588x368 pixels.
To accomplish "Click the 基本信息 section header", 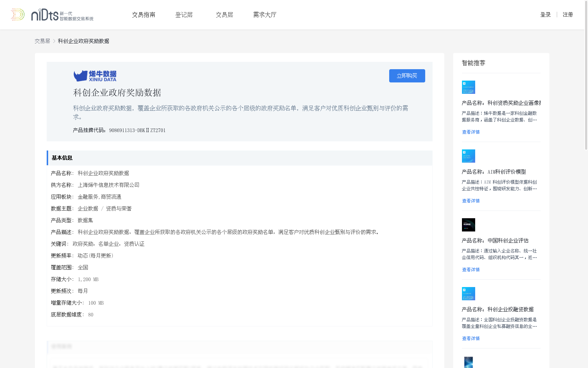I will pos(239,158).
